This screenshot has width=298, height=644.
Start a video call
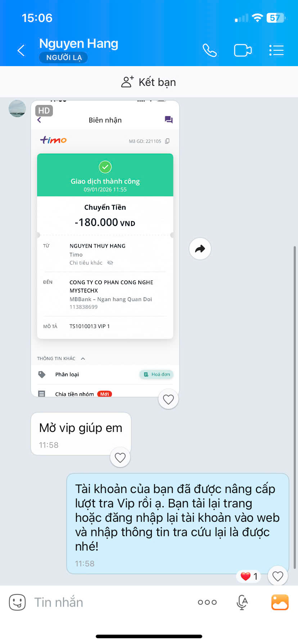pos(243,50)
